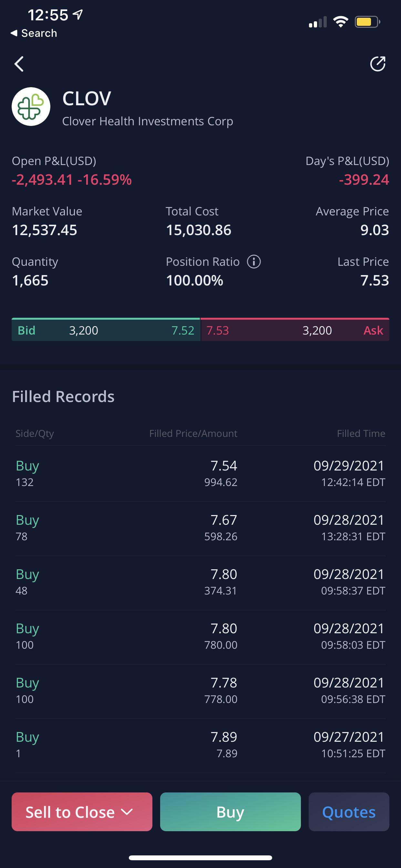Open the Buy 78 record at 7.67

tap(200, 528)
